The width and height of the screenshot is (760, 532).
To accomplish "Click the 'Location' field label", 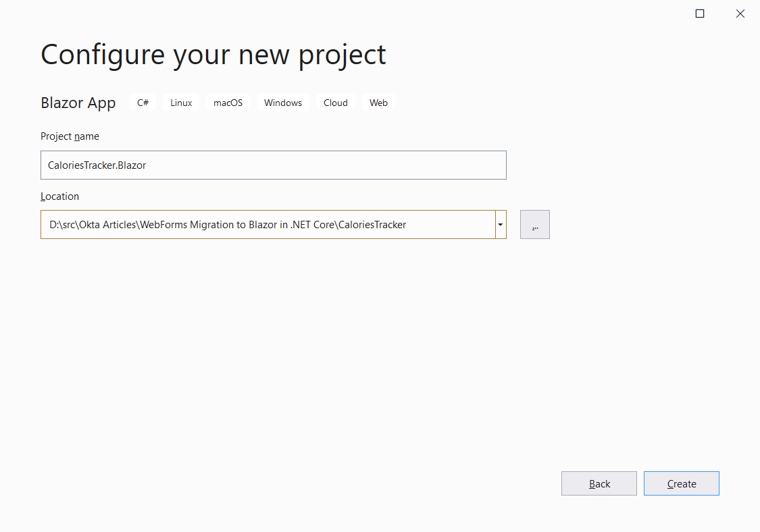I will tap(59, 196).
